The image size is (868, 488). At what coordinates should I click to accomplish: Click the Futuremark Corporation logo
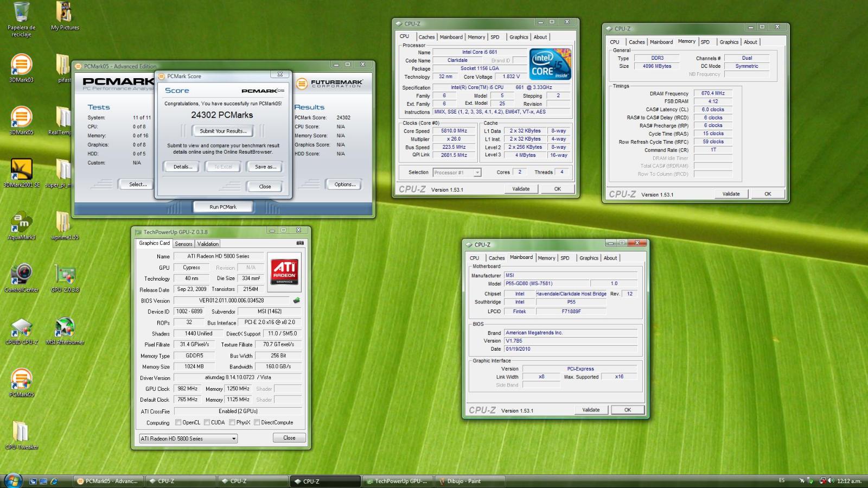(x=329, y=84)
